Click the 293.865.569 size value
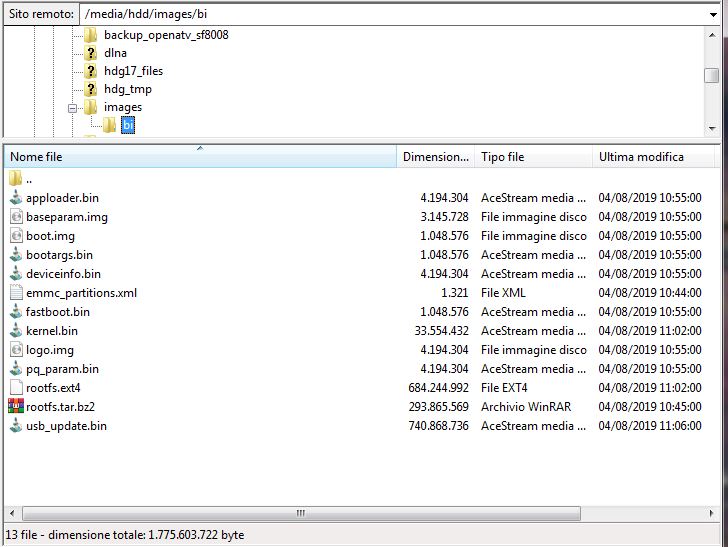The width and height of the screenshot is (728, 547). pos(438,407)
